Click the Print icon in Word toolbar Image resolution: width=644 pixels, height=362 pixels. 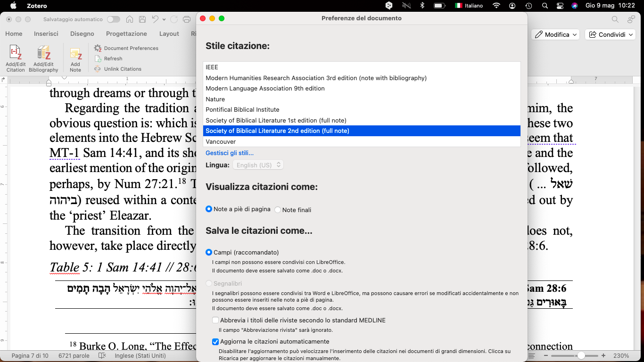(x=187, y=19)
